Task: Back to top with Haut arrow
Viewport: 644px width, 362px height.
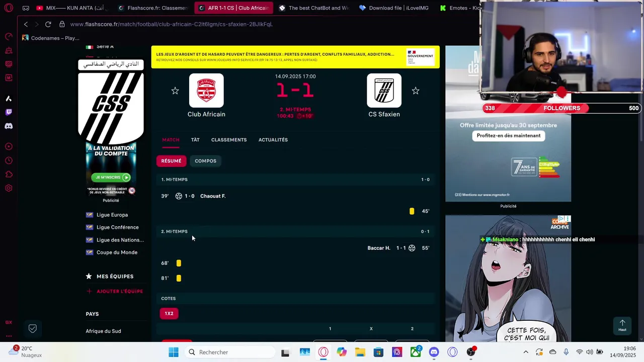Action: [622, 325]
